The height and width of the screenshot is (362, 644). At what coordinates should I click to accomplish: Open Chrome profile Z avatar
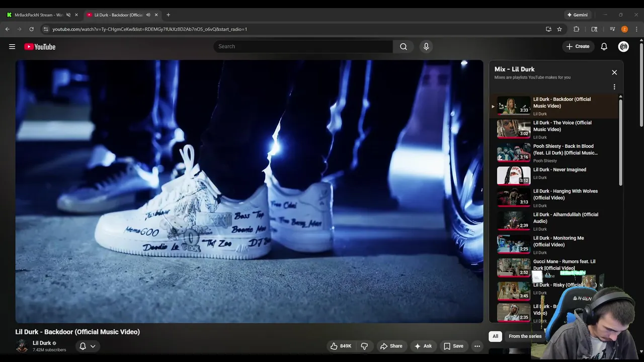tap(624, 29)
